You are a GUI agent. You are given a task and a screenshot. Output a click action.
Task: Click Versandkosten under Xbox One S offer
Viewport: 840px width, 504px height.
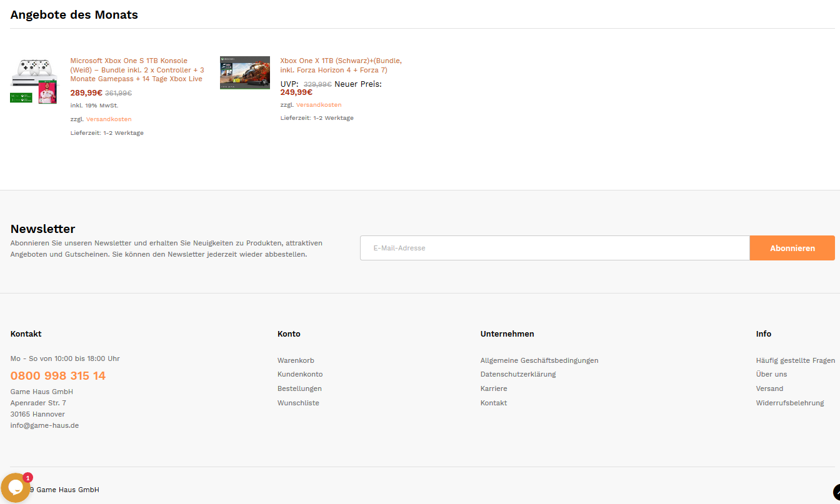(x=109, y=119)
